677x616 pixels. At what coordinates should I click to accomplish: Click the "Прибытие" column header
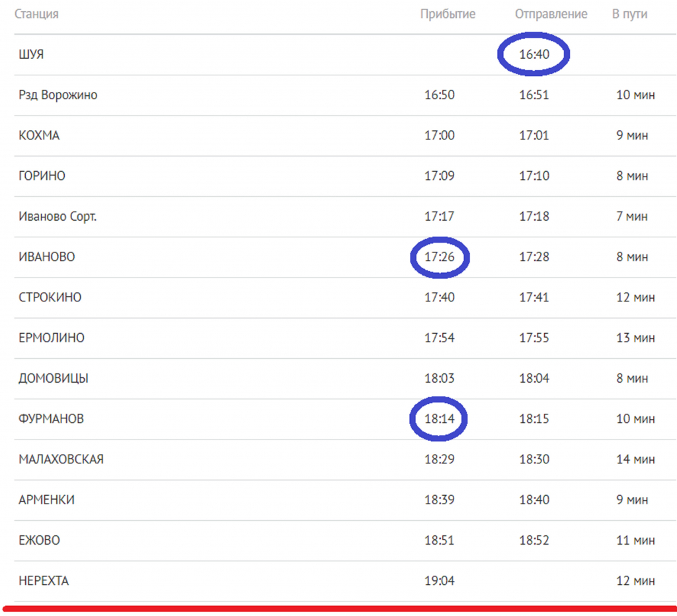[x=448, y=15]
